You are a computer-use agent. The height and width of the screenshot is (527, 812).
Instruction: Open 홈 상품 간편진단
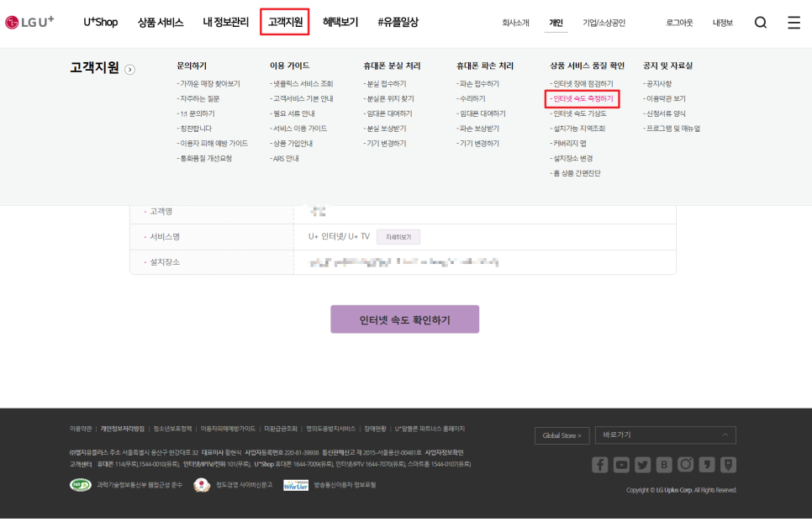pyautogui.click(x=575, y=173)
